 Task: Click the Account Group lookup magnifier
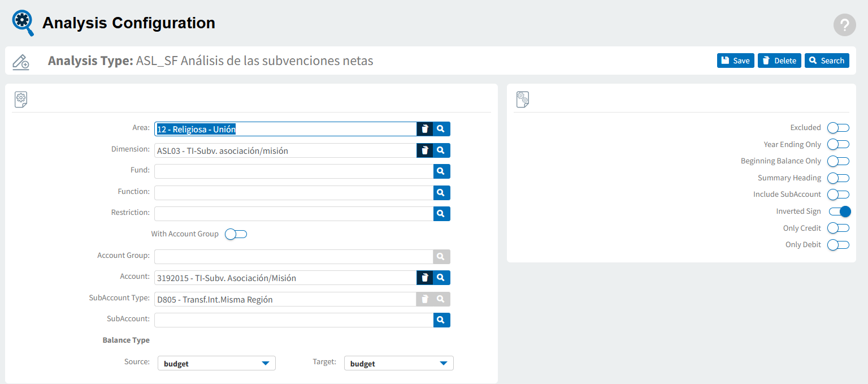(x=441, y=257)
